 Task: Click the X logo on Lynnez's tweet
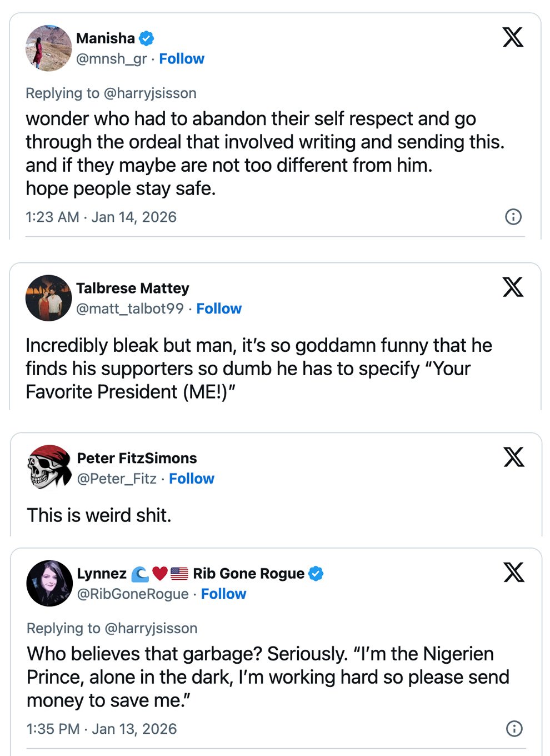pyautogui.click(x=514, y=572)
